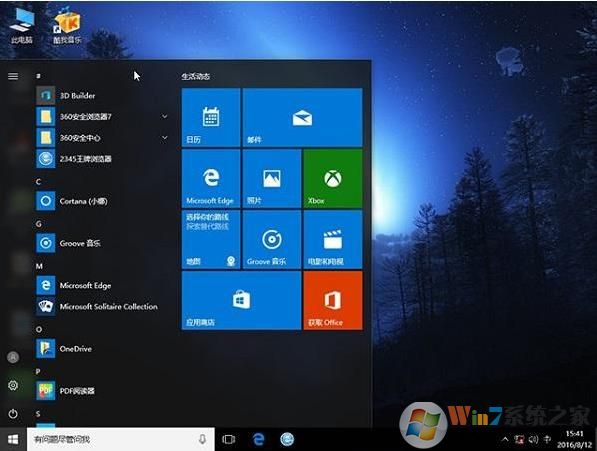Viewport: 597px width, 451px height.
Task: Focus the Cortana search box
Action: pos(121,440)
